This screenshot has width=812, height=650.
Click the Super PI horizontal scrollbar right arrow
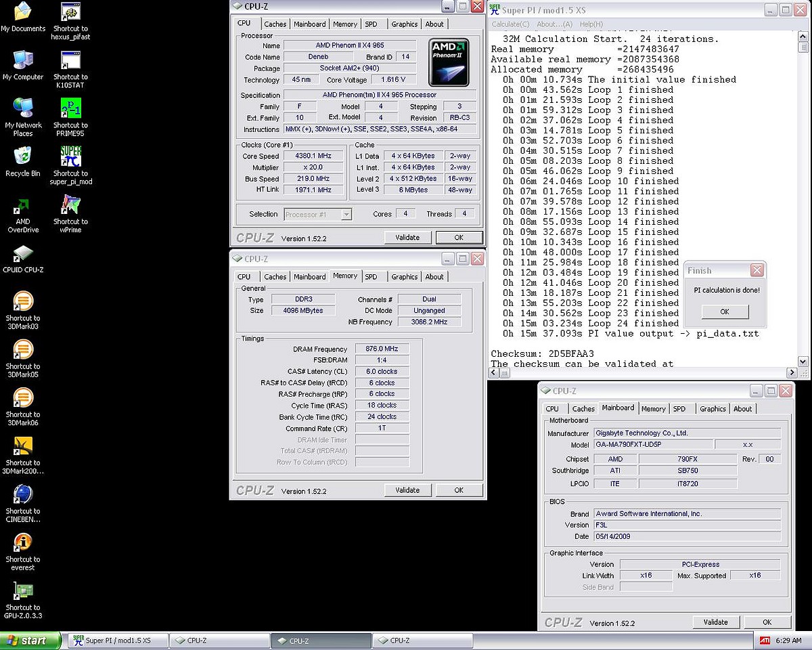[792, 373]
